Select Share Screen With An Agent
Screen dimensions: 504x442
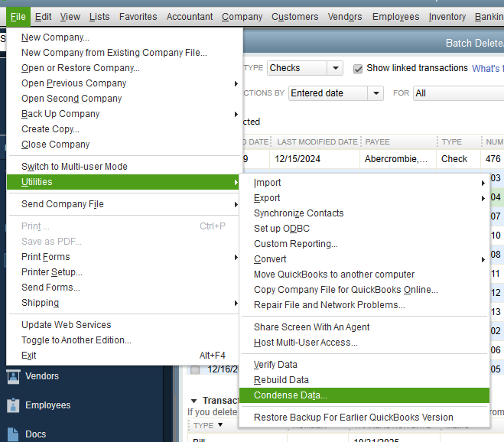365,327
